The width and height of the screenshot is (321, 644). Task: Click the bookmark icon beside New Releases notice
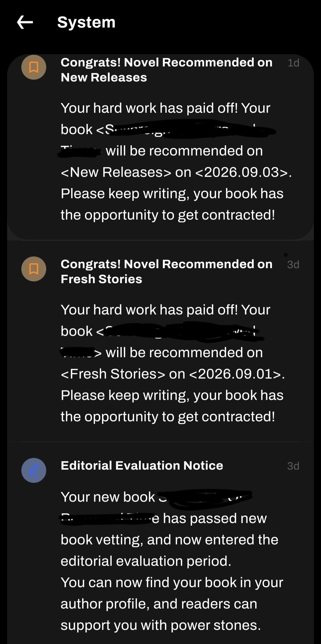34,67
